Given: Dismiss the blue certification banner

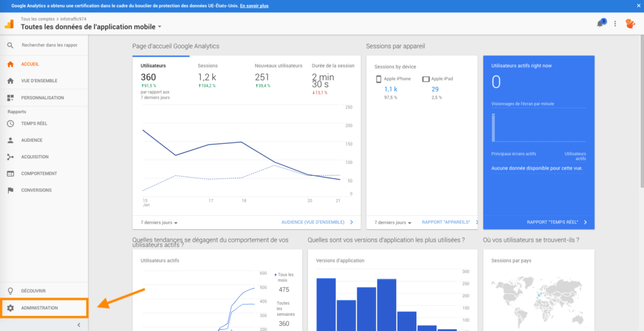Looking at the screenshot, I should 639,6.
